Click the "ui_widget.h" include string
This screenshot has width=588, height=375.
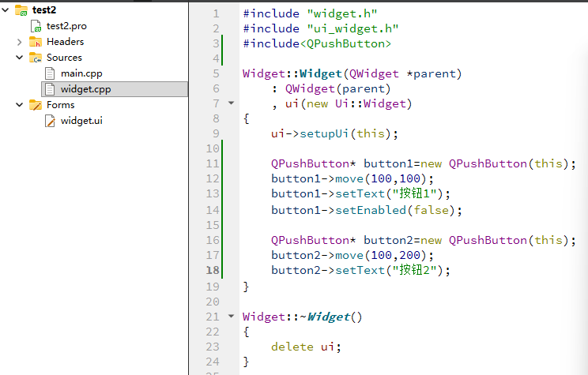352,29
